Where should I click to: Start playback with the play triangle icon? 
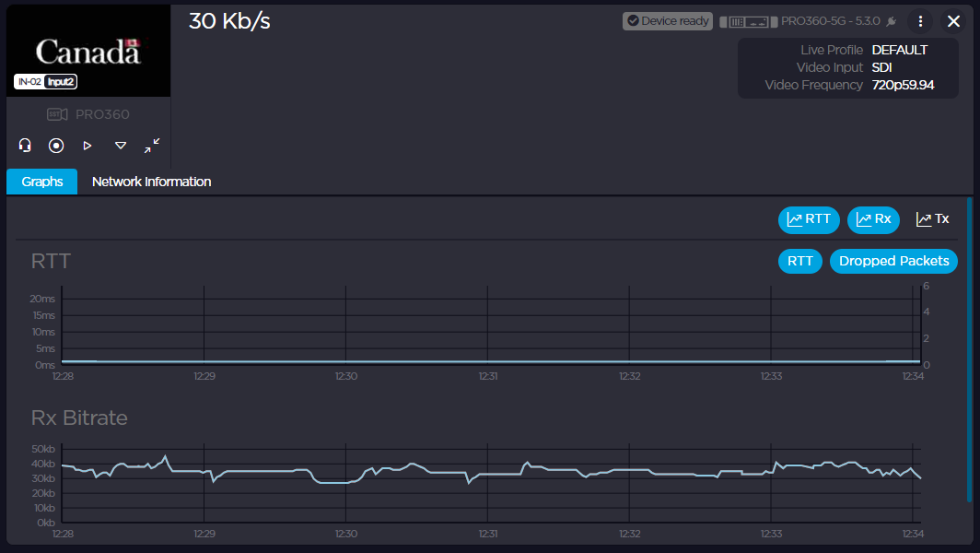(x=87, y=146)
